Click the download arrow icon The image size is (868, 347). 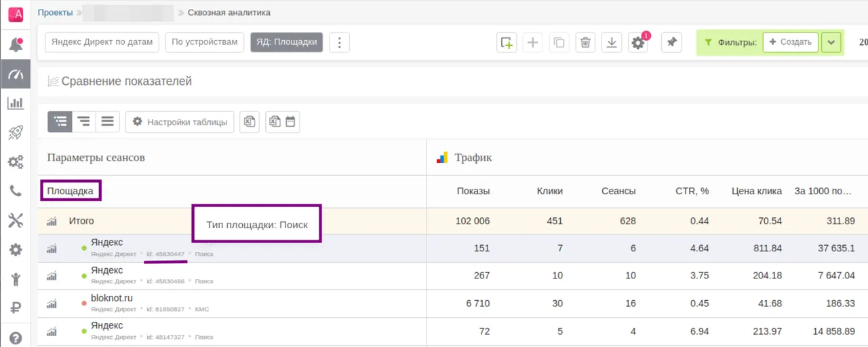tap(612, 42)
